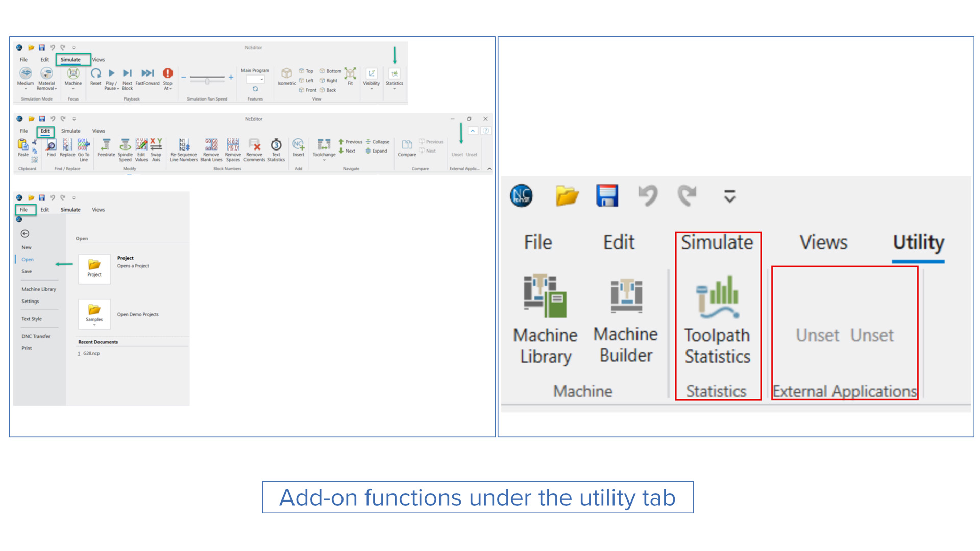Open the Main Program combo box
This screenshot has height=551, width=980.
click(255, 80)
